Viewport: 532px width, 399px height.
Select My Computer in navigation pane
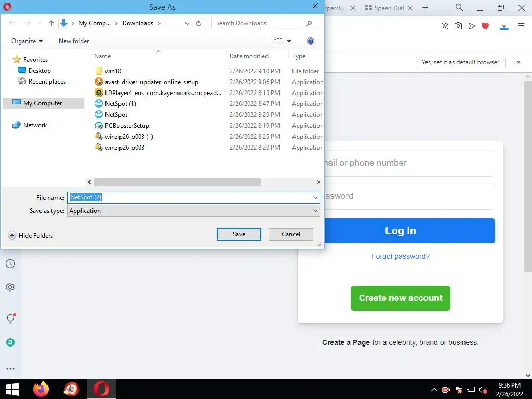[x=43, y=103]
